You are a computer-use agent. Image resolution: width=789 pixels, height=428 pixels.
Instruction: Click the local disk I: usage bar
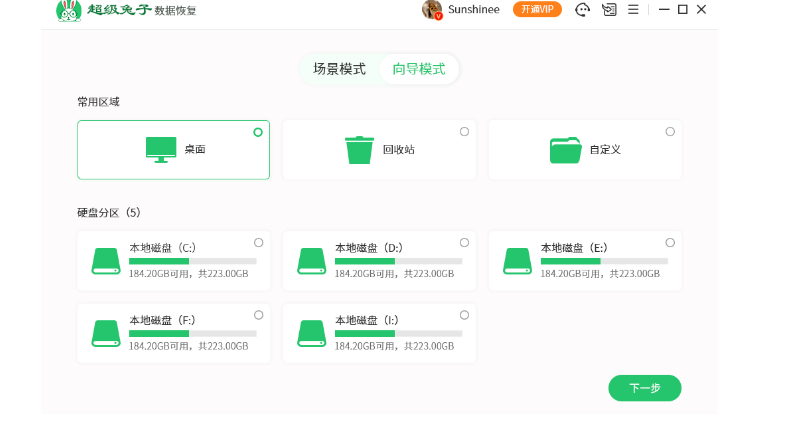[x=398, y=333]
